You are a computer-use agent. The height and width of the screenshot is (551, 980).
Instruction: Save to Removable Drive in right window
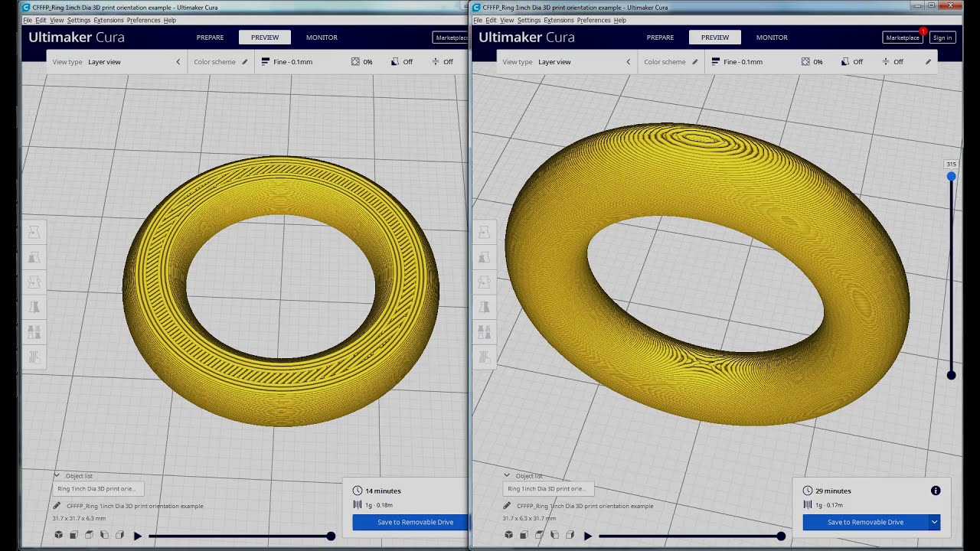(865, 522)
